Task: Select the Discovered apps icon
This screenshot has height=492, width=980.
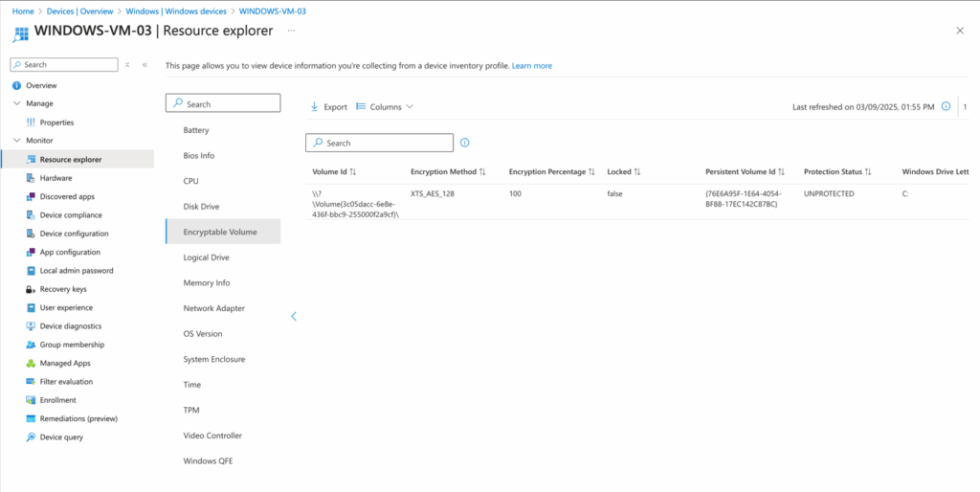Action: [x=31, y=196]
